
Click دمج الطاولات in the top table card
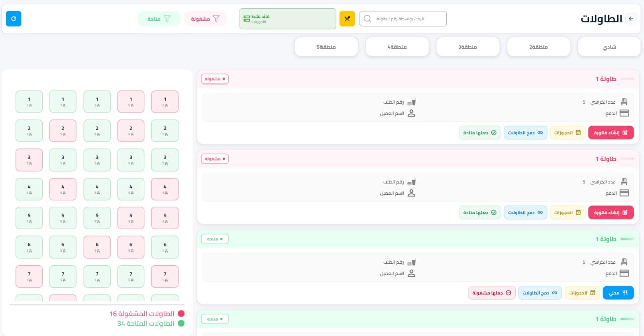[525, 133]
